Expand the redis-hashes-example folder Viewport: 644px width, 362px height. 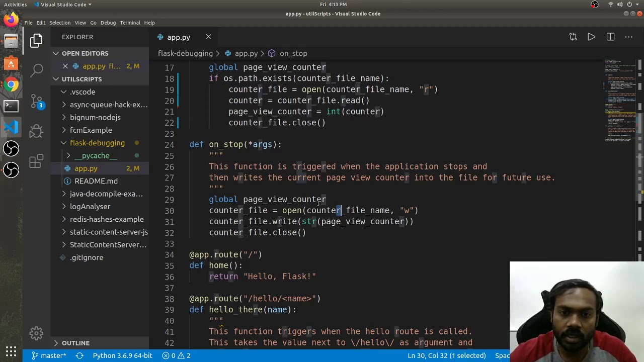100,219
